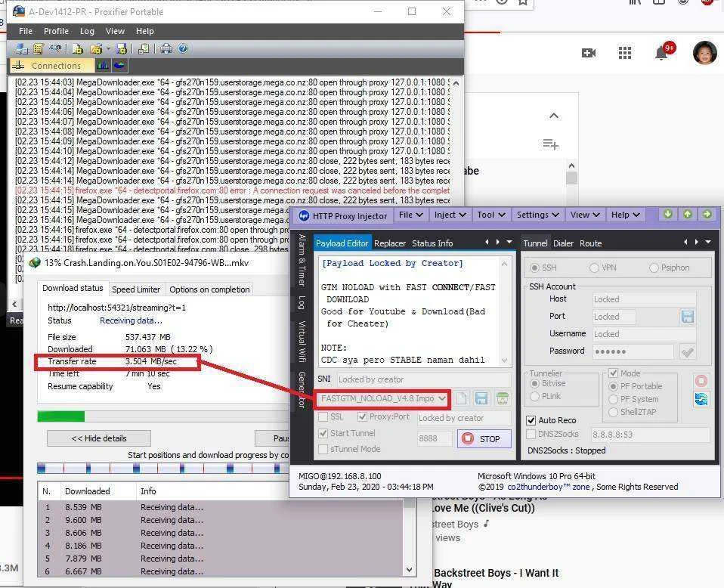Toggle the DNS2Socks checkbox

pos(531,434)
